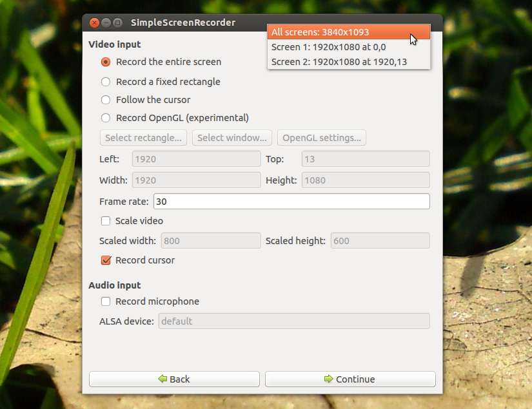Screen dimensions: 532x409
Task: Click the 'Scaled height:' label
Action: click(x=295, y=241)
